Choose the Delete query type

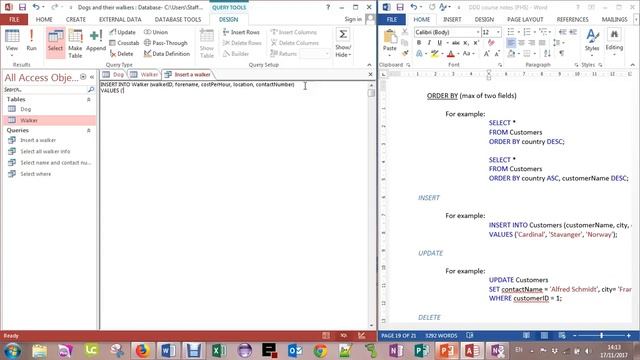pyautogui.click(x=121, y=53)
